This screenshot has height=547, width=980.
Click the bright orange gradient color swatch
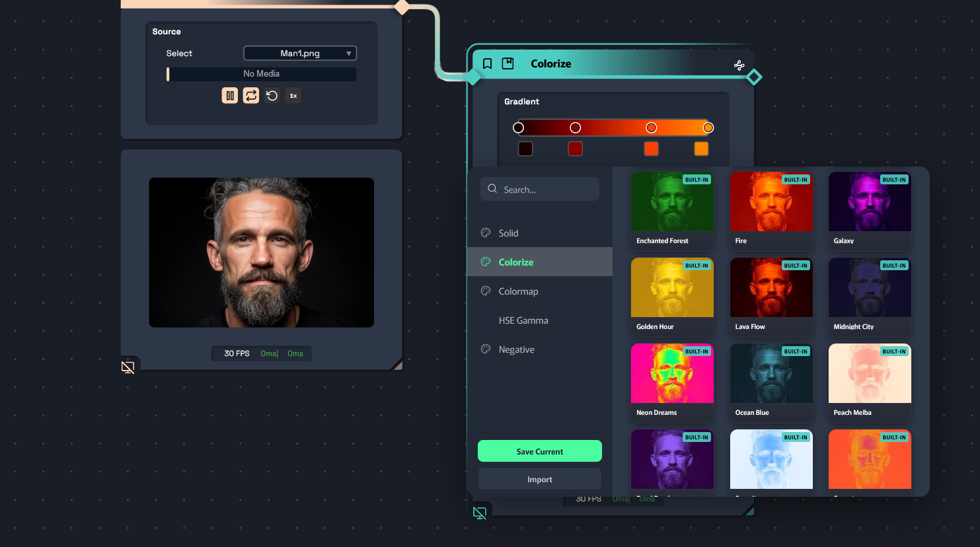point(701,149)
